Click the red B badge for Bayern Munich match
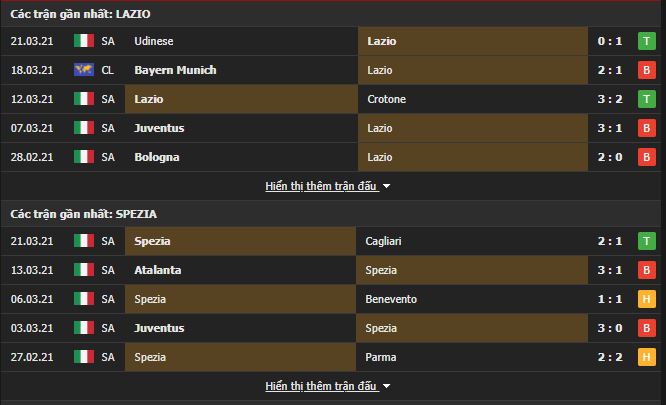This screenshot has height=405, width=666. click(x=646, y=70)
